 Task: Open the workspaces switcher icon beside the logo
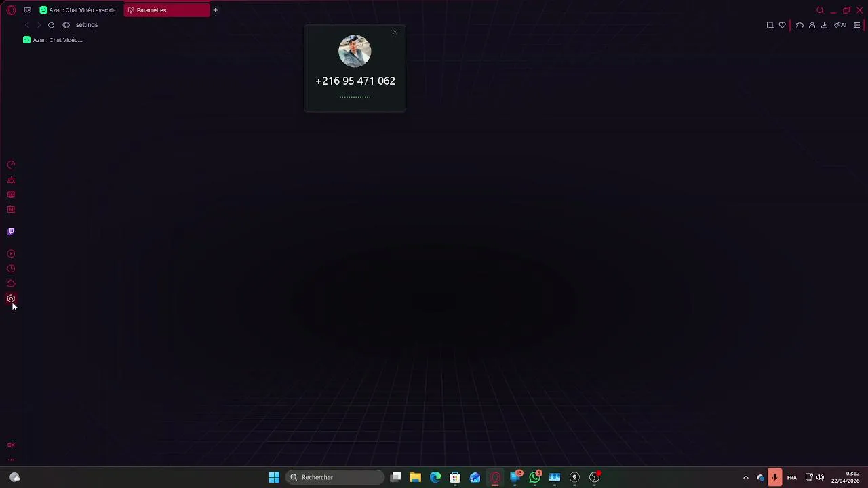[27, 10]
